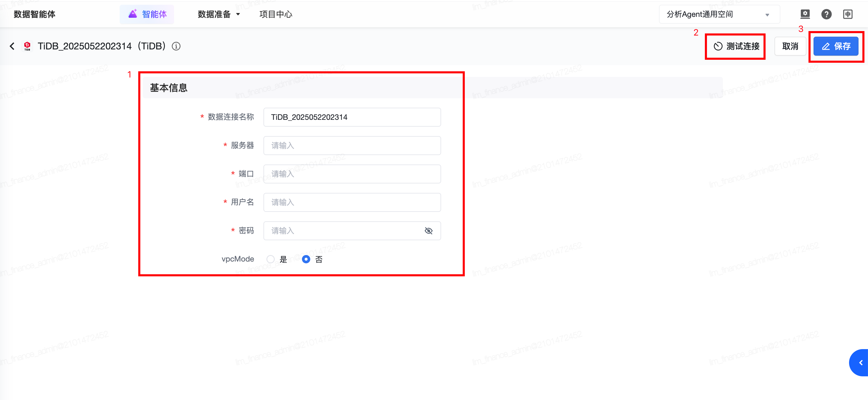The image size is (868, 400).
Task: Select 否 for vpcMode
Action: coord(306,259)
